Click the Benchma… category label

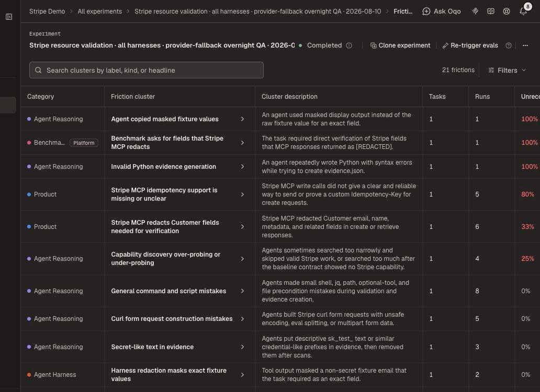point(49,143)
